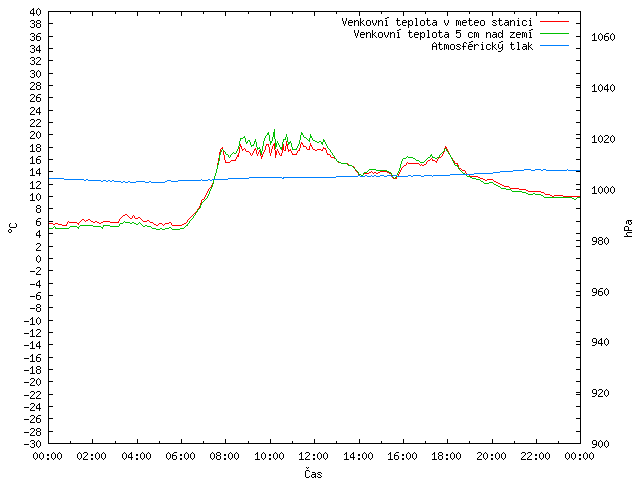The width and height of the screenshot is (640, 480).
Task: Click the 10 temperature axis label
Action: [x=36, y=197]
